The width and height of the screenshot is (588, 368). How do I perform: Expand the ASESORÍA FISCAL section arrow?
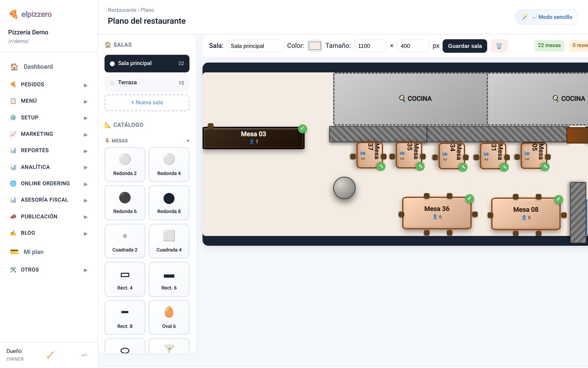[x=86, y=201]
